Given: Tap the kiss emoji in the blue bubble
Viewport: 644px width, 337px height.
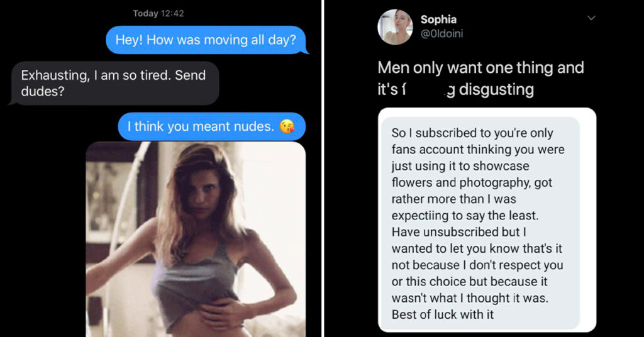Looking at the screenshot, I should point(287,126).
